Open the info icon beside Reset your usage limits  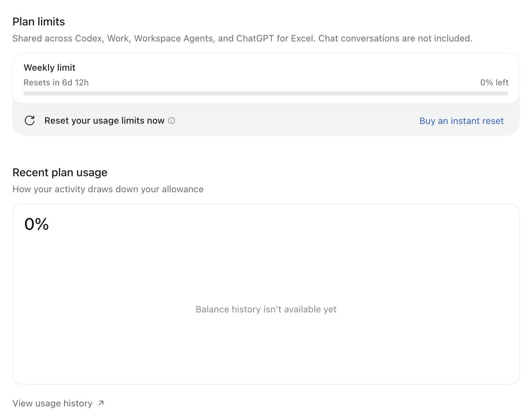coord(172,121)
